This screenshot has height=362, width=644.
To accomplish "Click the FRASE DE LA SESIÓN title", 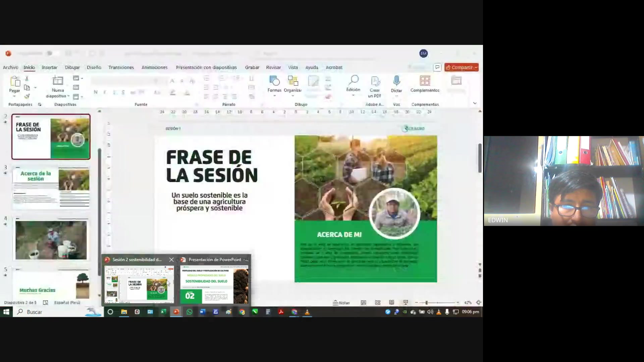I will tap(212, 166).
